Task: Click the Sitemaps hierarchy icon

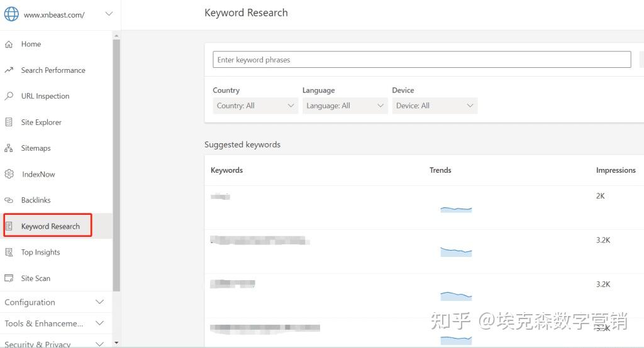Action: pos(9,148)
